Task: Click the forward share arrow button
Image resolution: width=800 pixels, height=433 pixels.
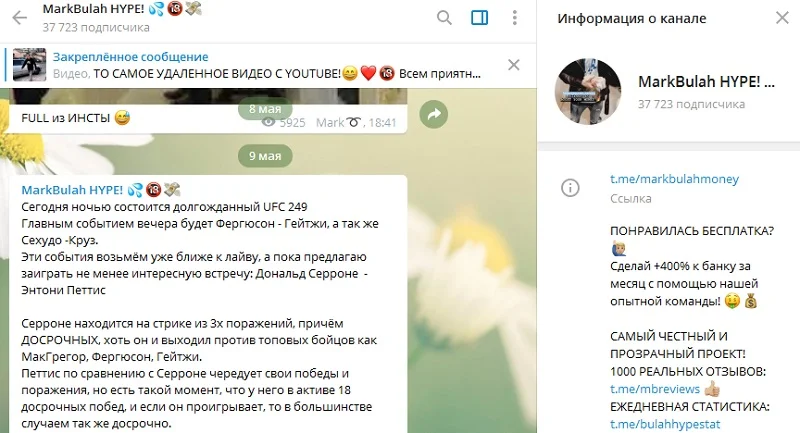Action: (x=434, y=114)
